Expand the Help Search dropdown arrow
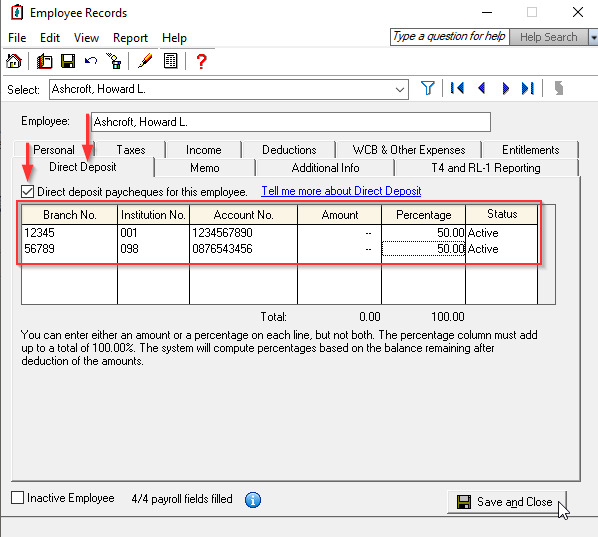The image size is (598, 537). (x=593, y=37)
